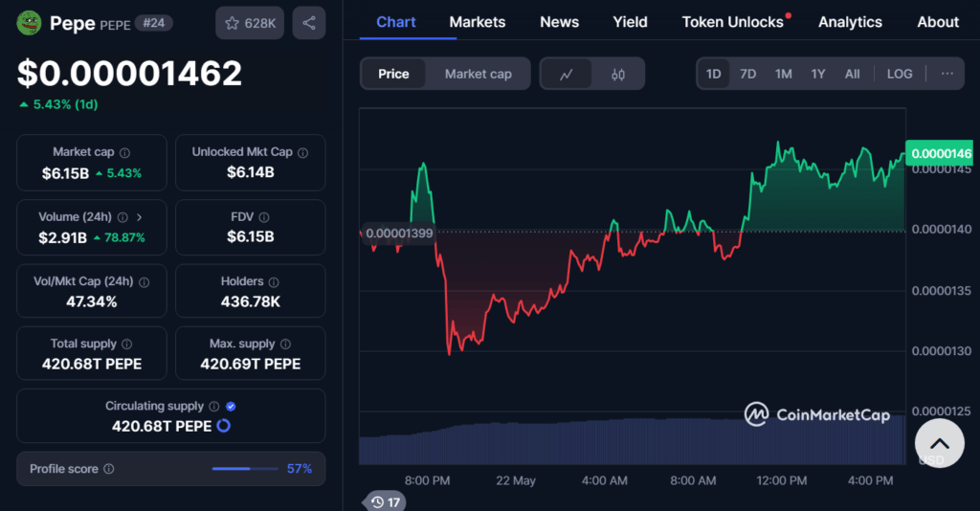Click the $0.00001462 price heading
This screenshot has height=511, width=980.
click(x=129, y=73)
